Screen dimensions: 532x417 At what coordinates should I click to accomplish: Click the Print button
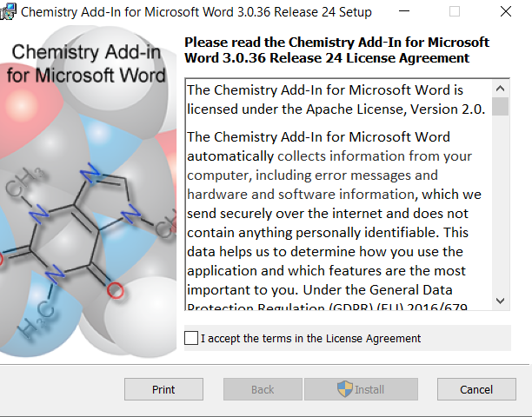163,389
